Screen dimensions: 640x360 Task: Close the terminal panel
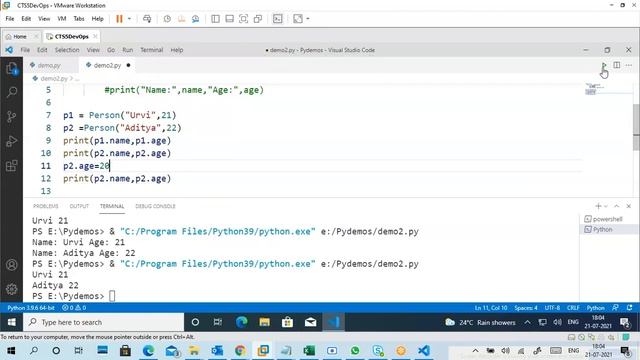pyautogui.click(x=629, y=206)
